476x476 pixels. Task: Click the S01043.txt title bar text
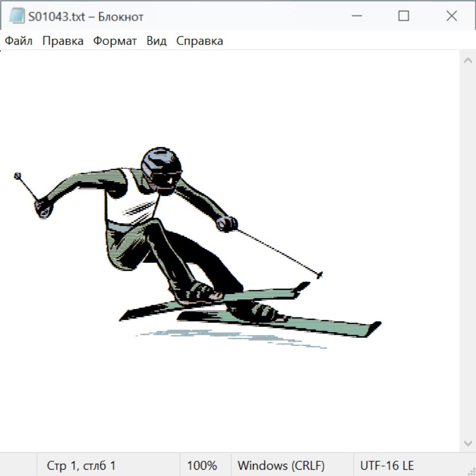pos(86,16)
